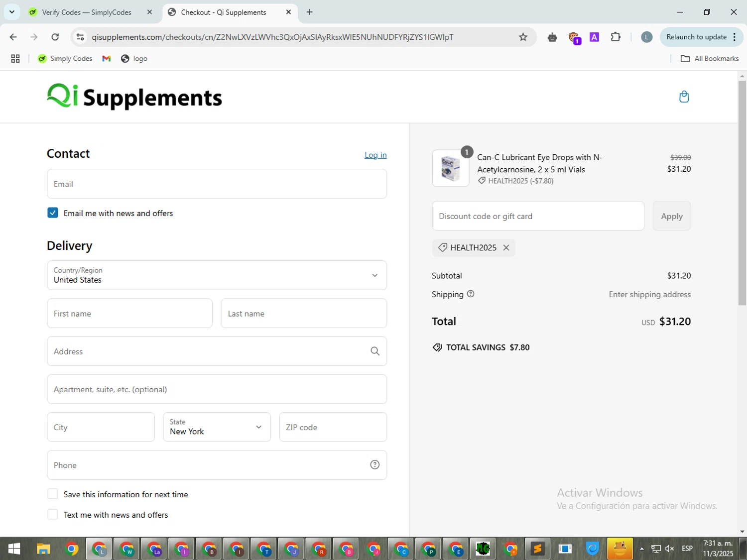Click the page vertical scrollbar
This screenshot has height=560, width=747.
[x=742, y=193]
